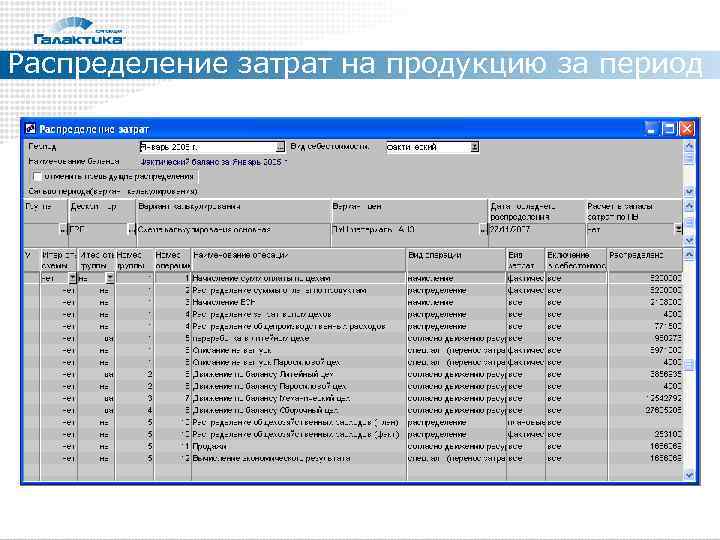The image size is (720, 540).
Task: Click the window icon beside Распределение затрат title
Action: click(31, 129)
